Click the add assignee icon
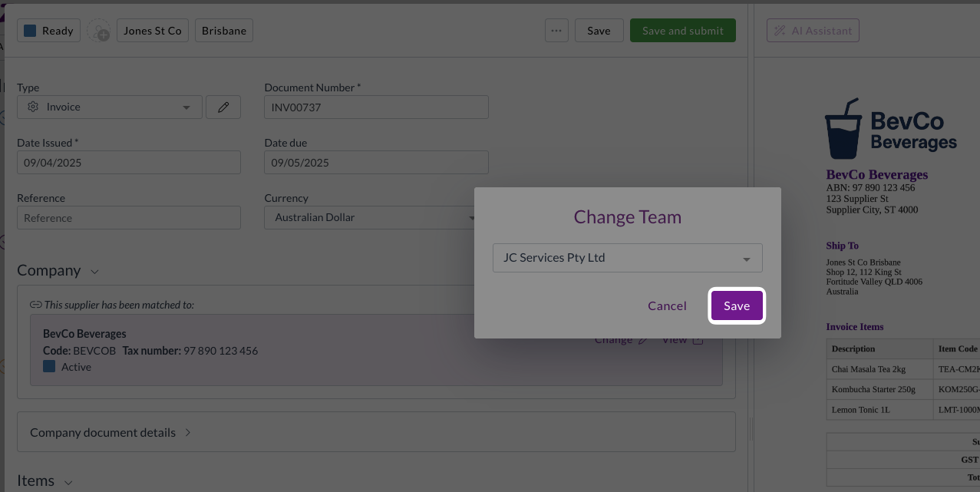This screenshot has width=980, height=492. 98,31
